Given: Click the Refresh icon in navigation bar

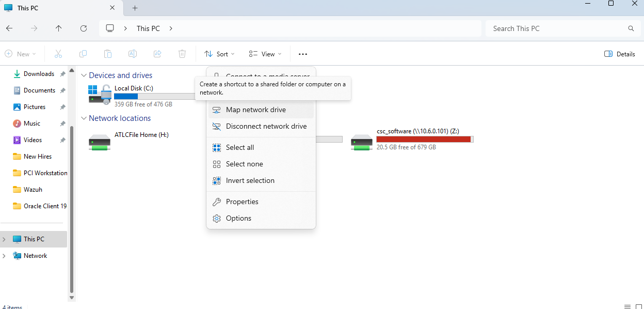Looking at the screenshot, I should (84, 28).
